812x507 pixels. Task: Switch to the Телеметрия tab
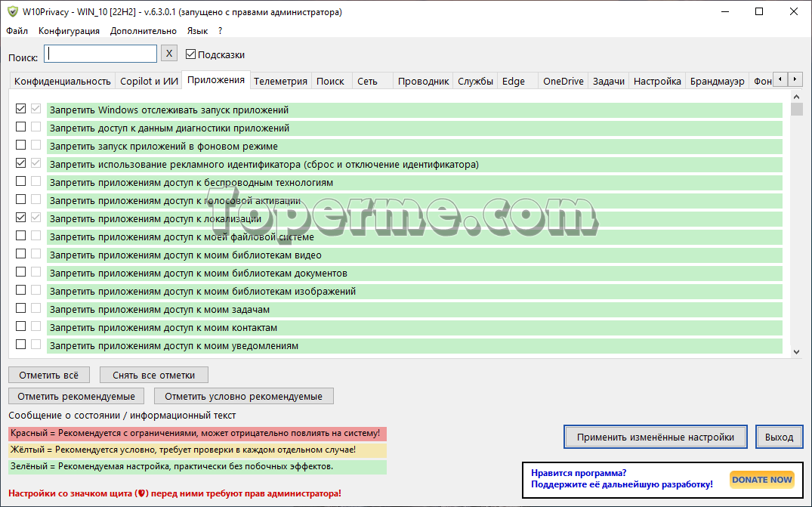pos(281,82)
